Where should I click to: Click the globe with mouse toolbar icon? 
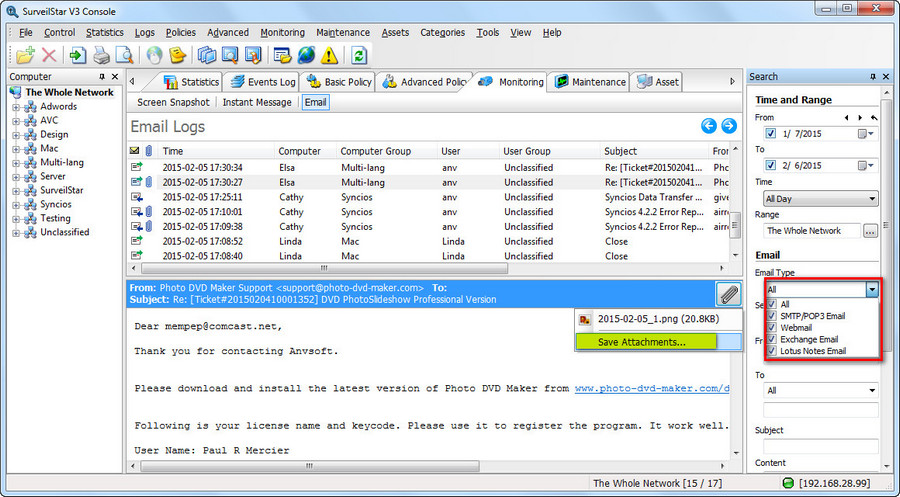click(154, 55)
